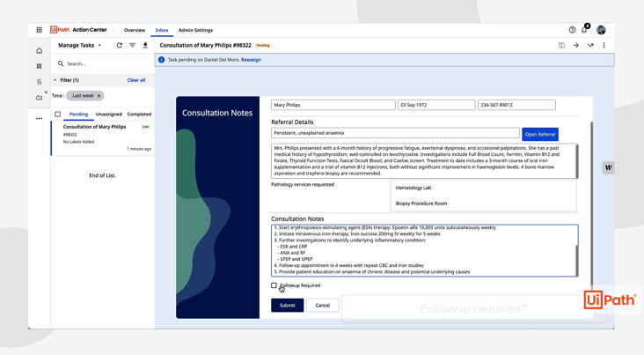Viewport: 644px width, 355px height.
Task: Save the task with the save icon
Action: (x=561, y=45)
